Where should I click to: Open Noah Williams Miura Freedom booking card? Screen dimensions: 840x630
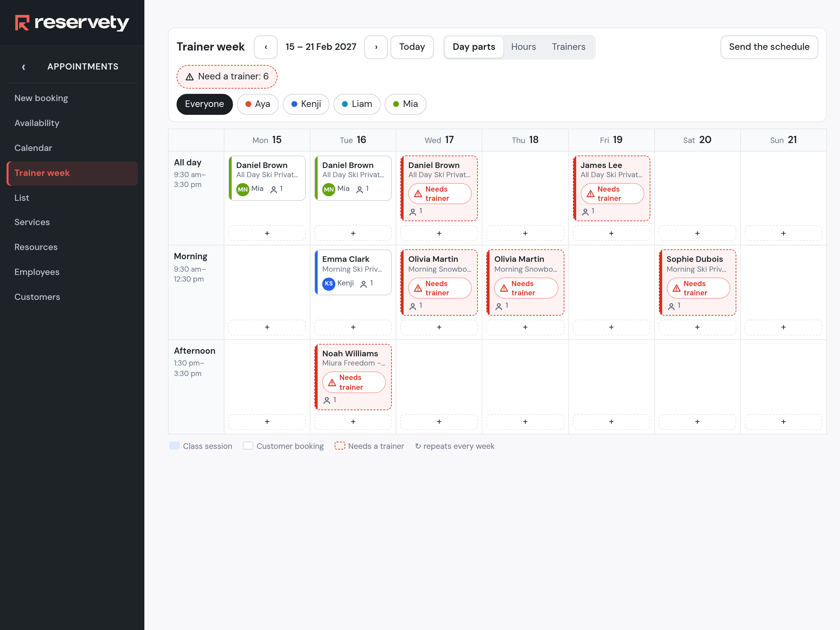coord(353,377)
